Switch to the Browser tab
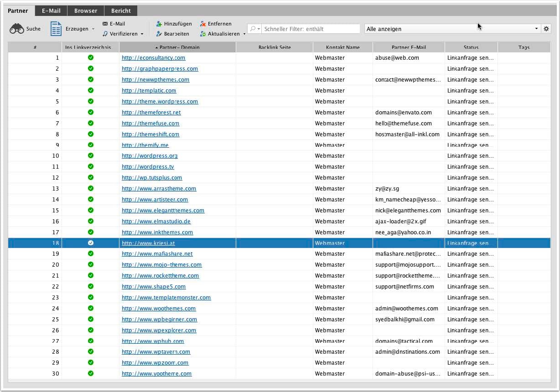 (86, 10)
